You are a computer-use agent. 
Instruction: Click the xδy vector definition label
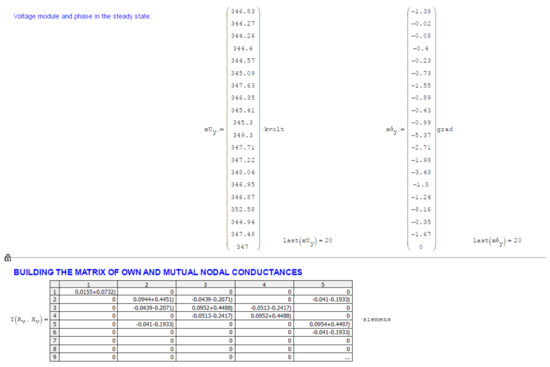pyautogui.click(x=395, y=130)
